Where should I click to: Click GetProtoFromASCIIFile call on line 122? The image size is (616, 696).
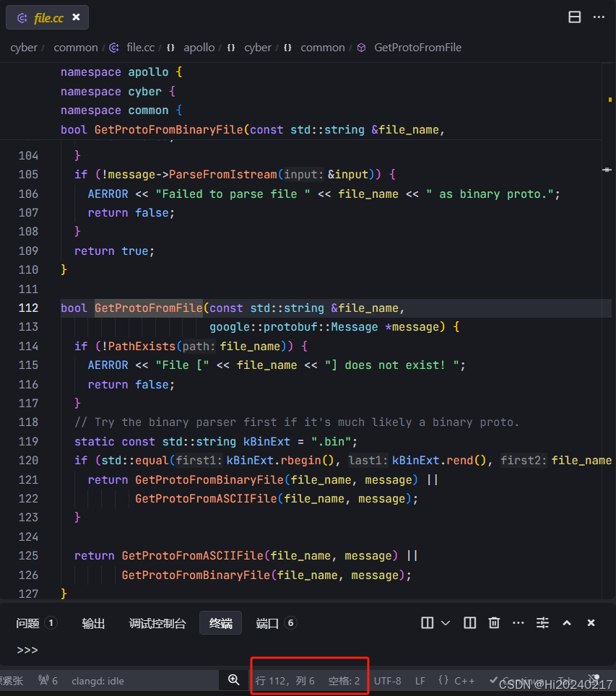click(206, 498)
